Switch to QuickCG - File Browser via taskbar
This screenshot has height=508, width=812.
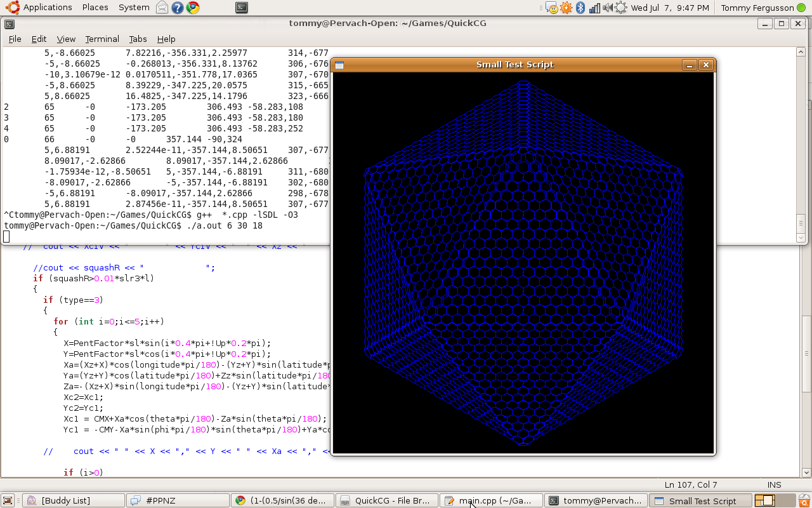point(386,500)
